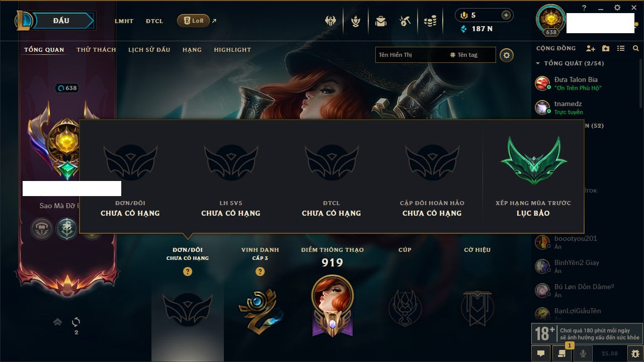This screenshot has height=362, width=644.
Task: Open profile settings gear next to name field
Action: (507, 55)
